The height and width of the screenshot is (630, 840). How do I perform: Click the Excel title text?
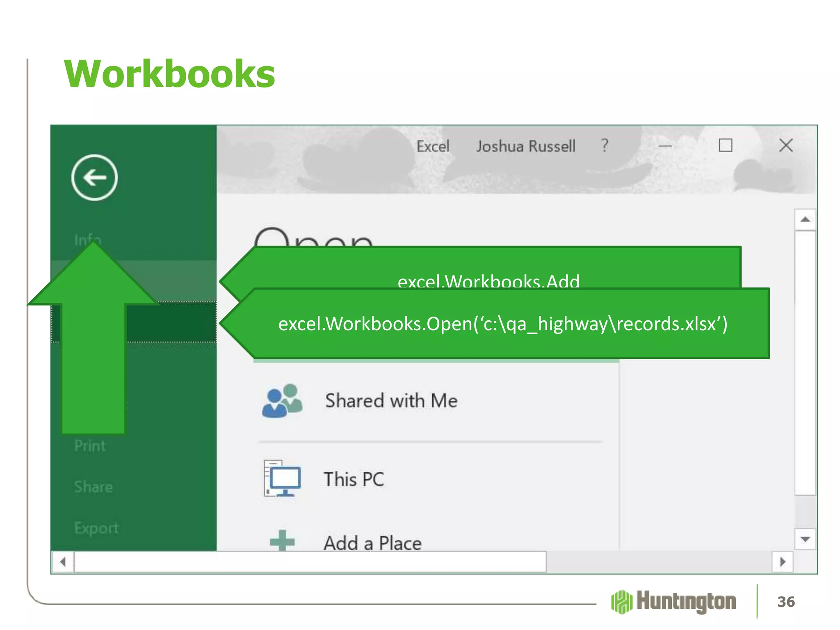tap(433, 146)
